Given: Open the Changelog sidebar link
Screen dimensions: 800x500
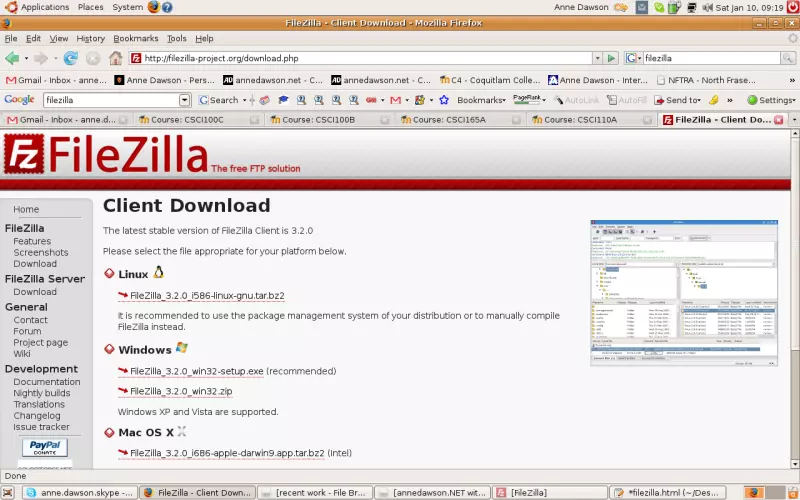Looking at the screenshot, I should pyautogui.click(x=37, y=415).
